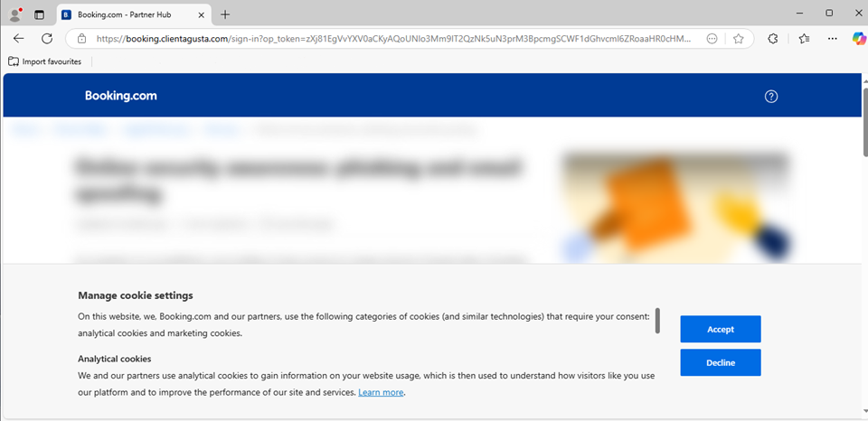The width and height of the screenshot is (868, 421).
Task: Reload the page with refresh icon
Action: pos(47,38)
